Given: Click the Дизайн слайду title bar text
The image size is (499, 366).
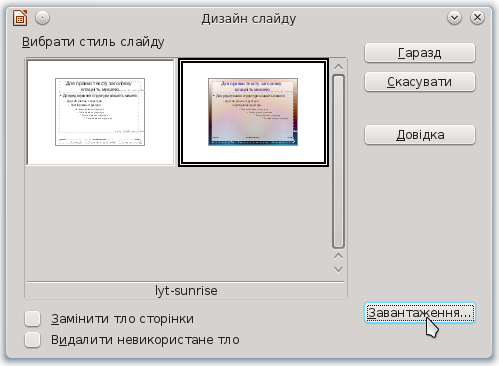Looking at the screenshot, I should pyautogui.click(x=249, y=19).
